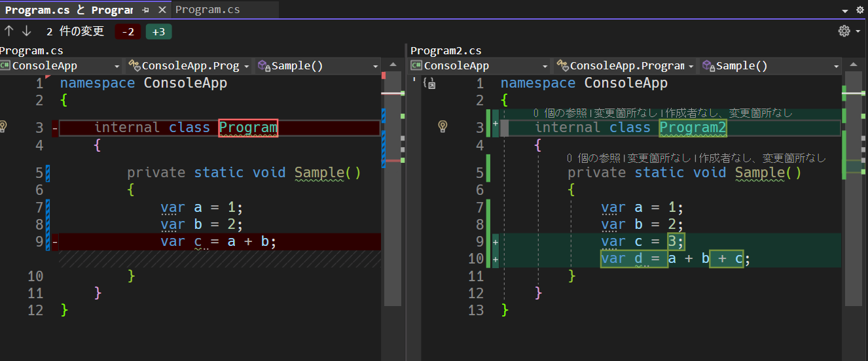Click 'var b = 2;' in Program2.cs pane
This screenshot has width=868, height=361.
click(x=642, y=225)
